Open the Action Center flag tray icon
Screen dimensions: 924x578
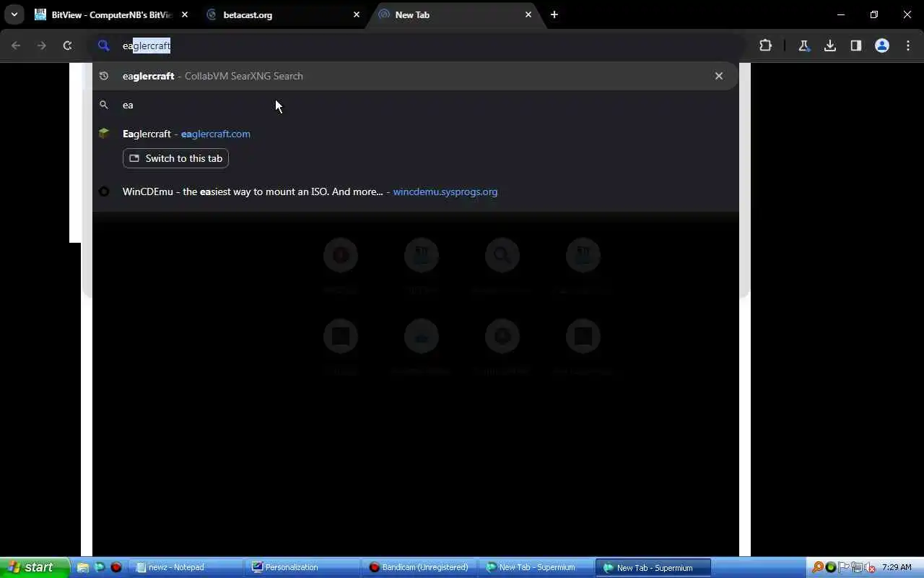pos(843,567)
